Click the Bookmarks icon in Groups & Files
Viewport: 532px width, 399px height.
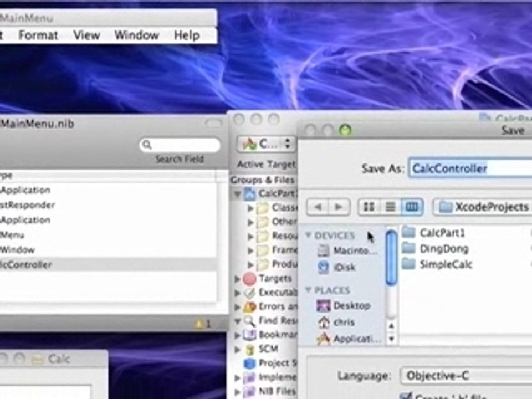250,335
